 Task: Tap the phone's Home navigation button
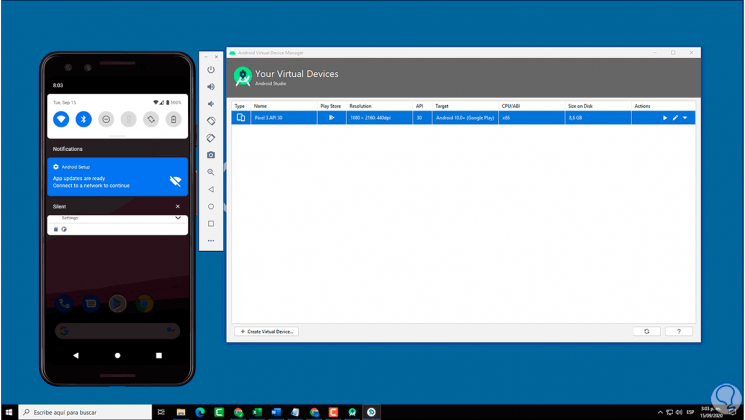tap(117, 355)
